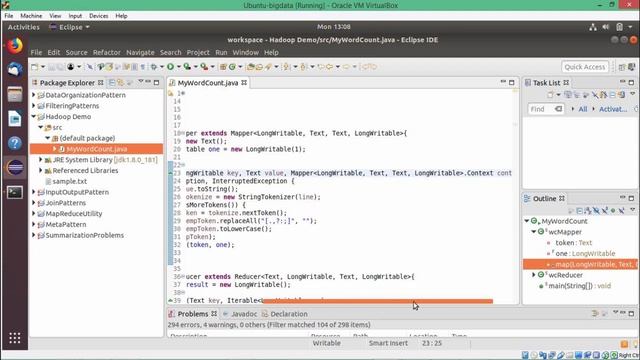
Task: Expand JRE System Library node
Action: pos(40,160)
